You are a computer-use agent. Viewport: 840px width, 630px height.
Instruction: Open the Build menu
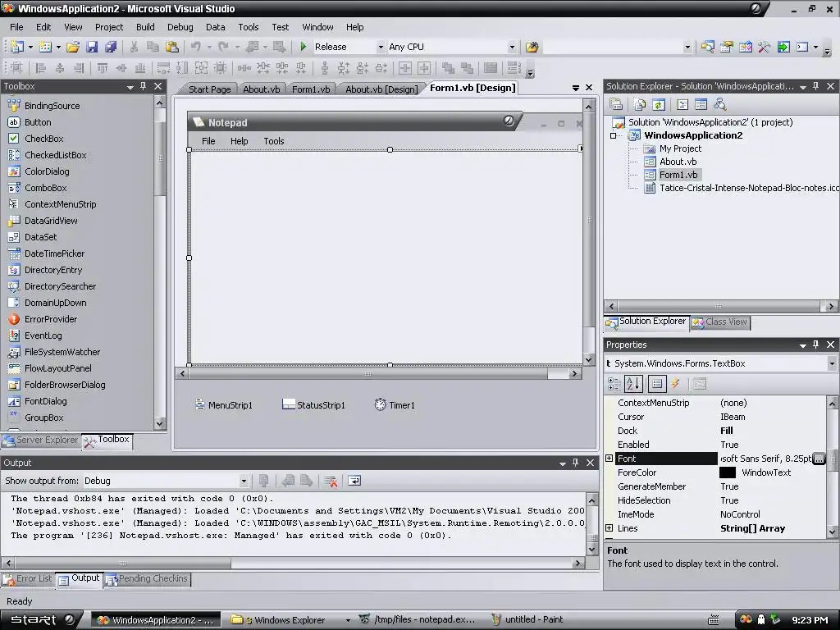[x=145, y=27]
